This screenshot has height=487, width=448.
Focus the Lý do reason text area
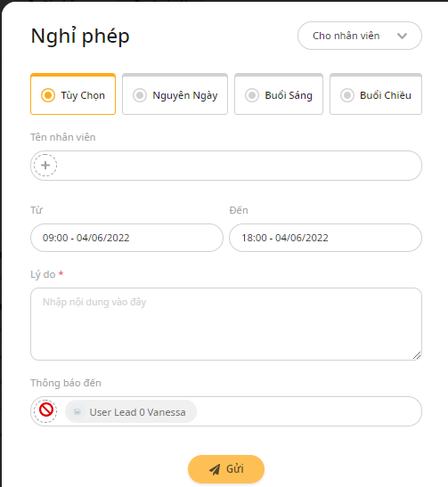click(x=226, y=324)
